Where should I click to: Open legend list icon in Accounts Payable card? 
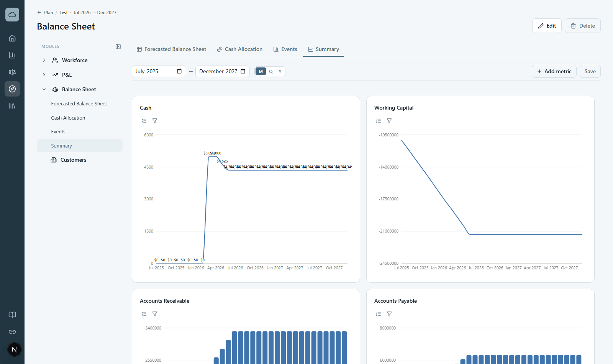(x=379, y=314)
